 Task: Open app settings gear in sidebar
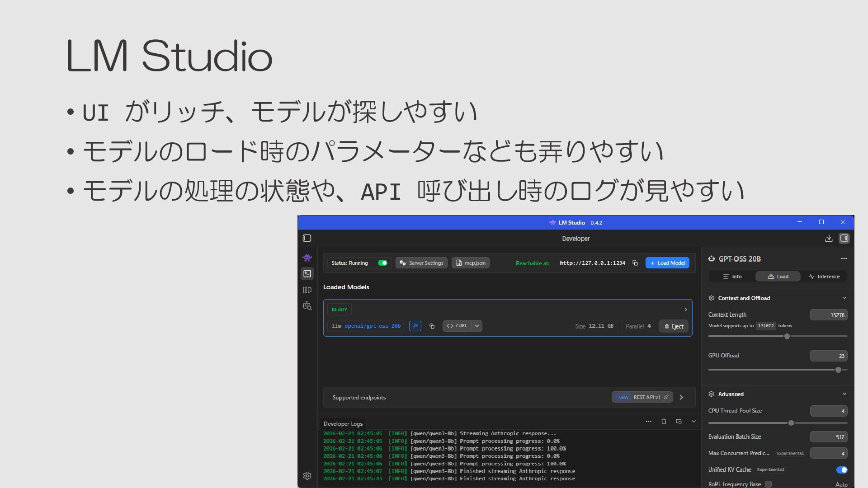click(x=307, y=476)
